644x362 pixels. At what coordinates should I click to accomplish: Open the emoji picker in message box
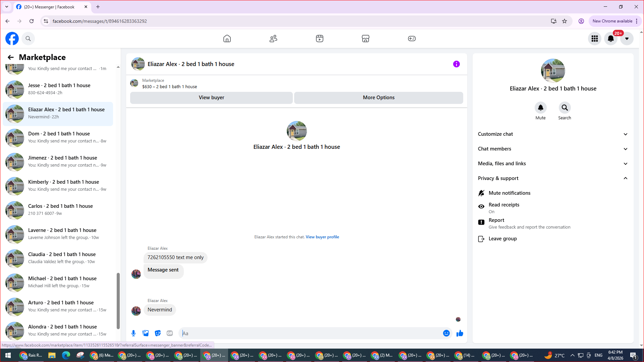446,333
